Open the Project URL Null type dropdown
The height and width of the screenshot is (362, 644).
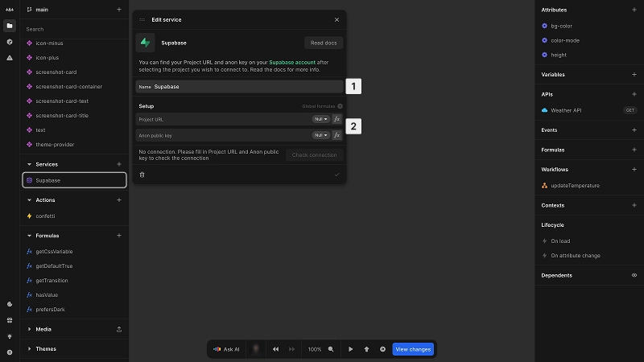coord(320,119)
